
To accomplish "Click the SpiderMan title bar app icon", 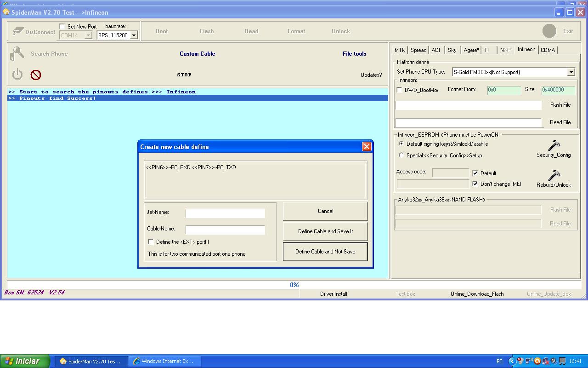I will pos(6,12).
